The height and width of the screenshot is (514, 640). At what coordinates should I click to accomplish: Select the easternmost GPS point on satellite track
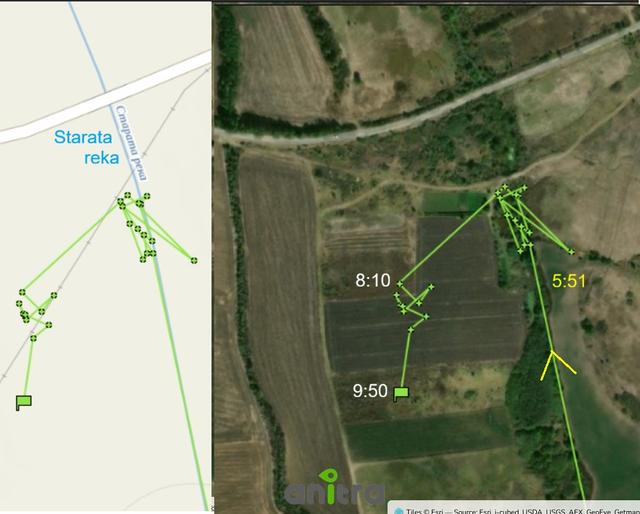pos(571,252)
